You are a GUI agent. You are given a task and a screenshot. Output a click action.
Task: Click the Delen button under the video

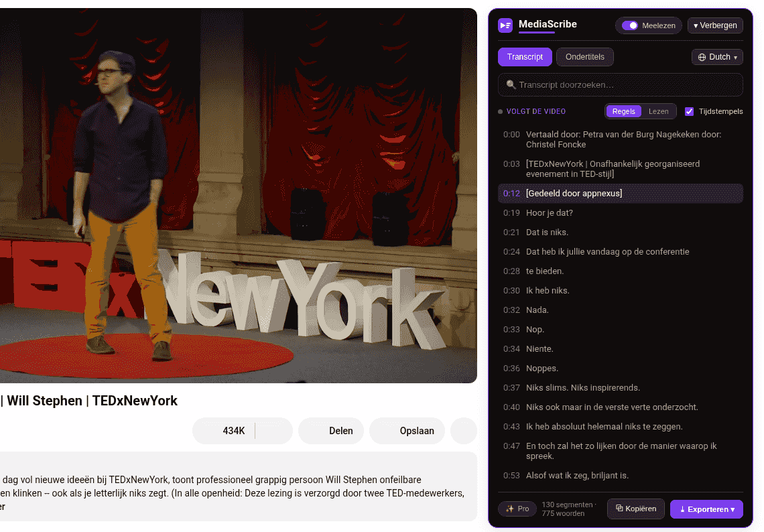[x=331, y=431]
